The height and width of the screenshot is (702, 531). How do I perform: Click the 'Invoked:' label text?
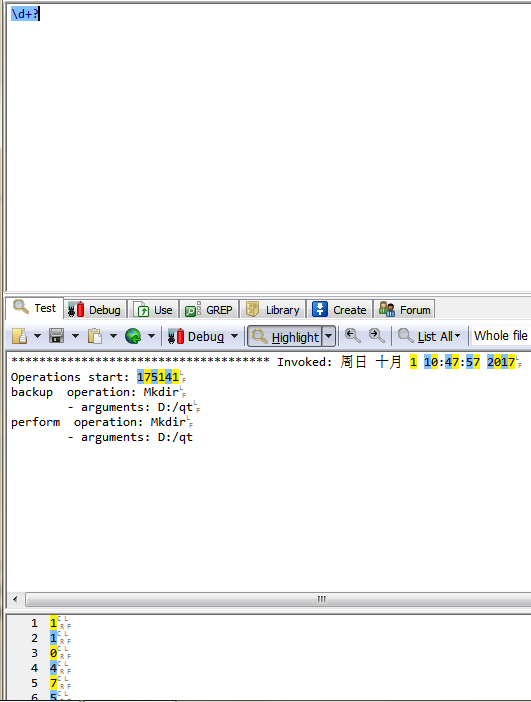[x=304, y=362]
